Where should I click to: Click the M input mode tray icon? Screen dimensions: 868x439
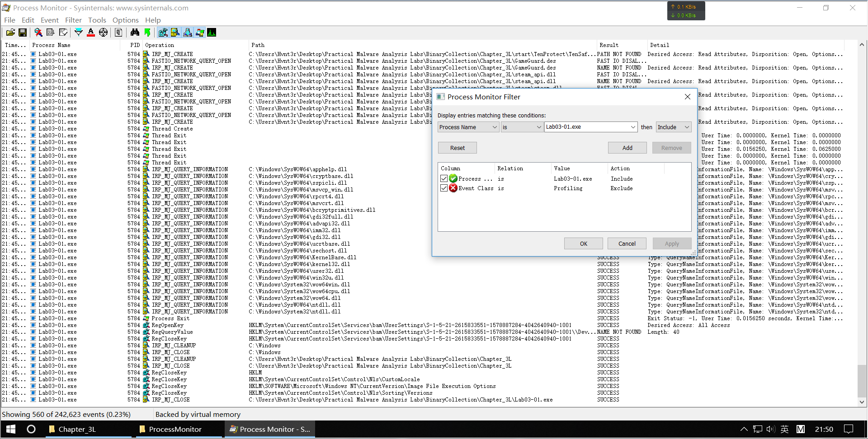tap(801, 429)
